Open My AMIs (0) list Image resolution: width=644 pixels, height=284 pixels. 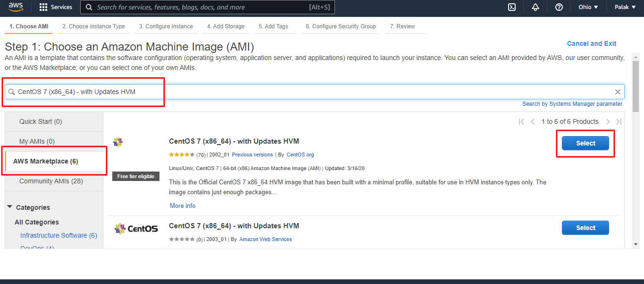[x=37, y=141]
